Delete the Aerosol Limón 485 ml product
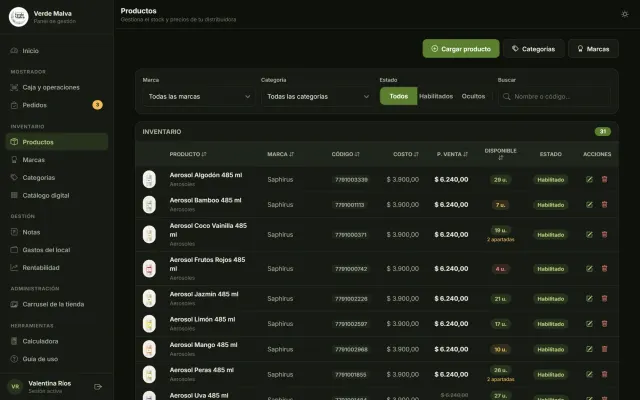 (604, 324)
